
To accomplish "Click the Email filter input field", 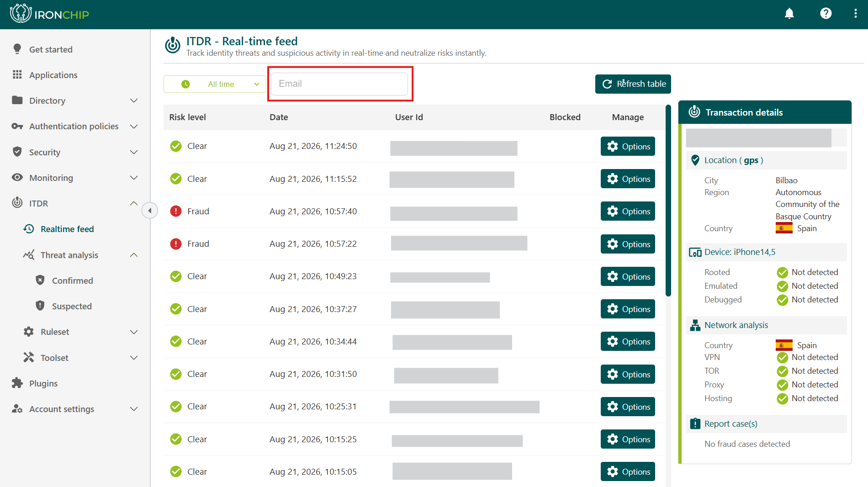I will [339, 84].
